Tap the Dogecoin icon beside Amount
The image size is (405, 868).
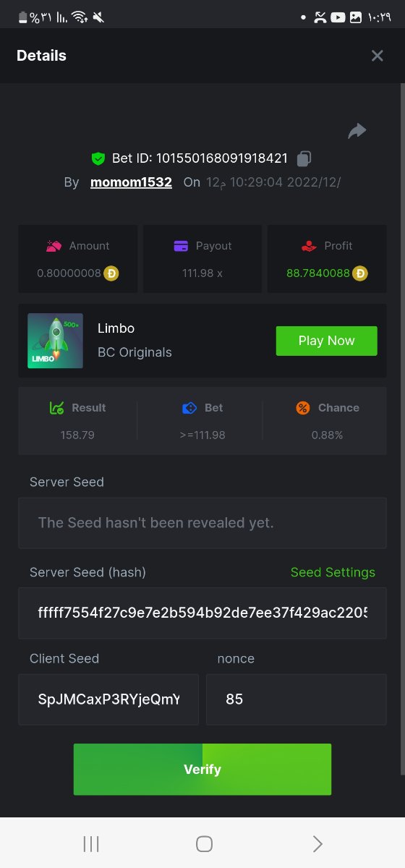[111, 273]
